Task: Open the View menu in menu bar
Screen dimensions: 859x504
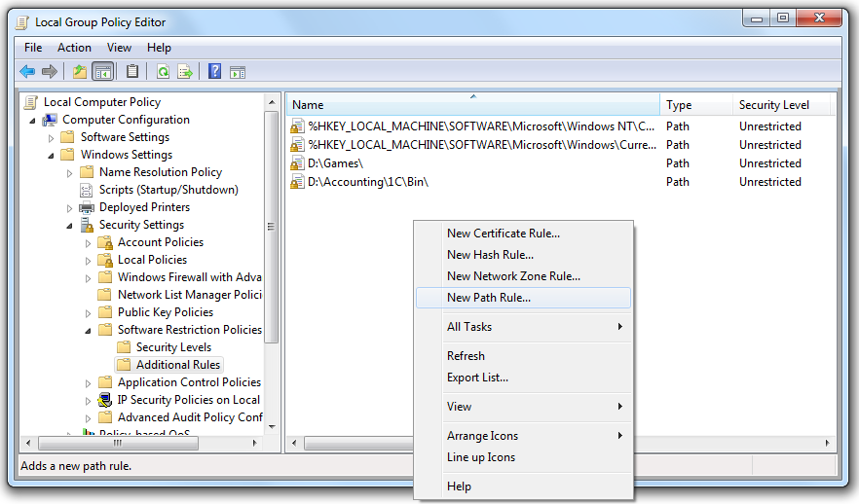Action: (x=119, y=48)
